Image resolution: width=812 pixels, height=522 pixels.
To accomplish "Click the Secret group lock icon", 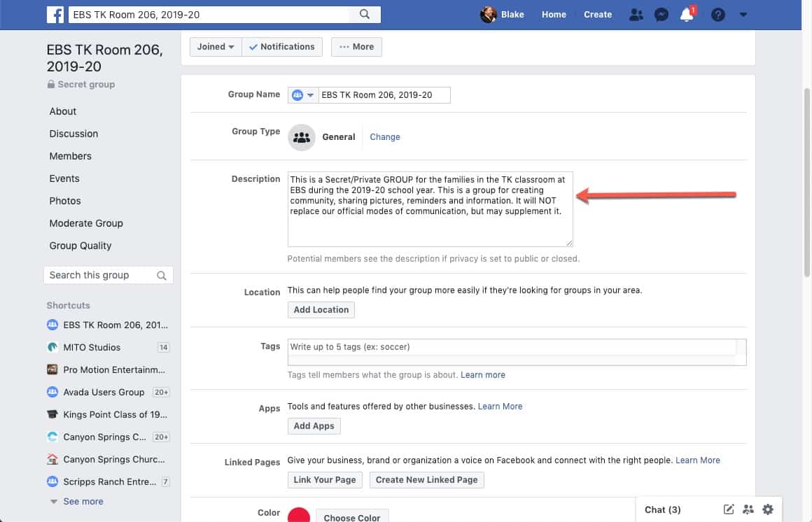I will click(50, 84).
